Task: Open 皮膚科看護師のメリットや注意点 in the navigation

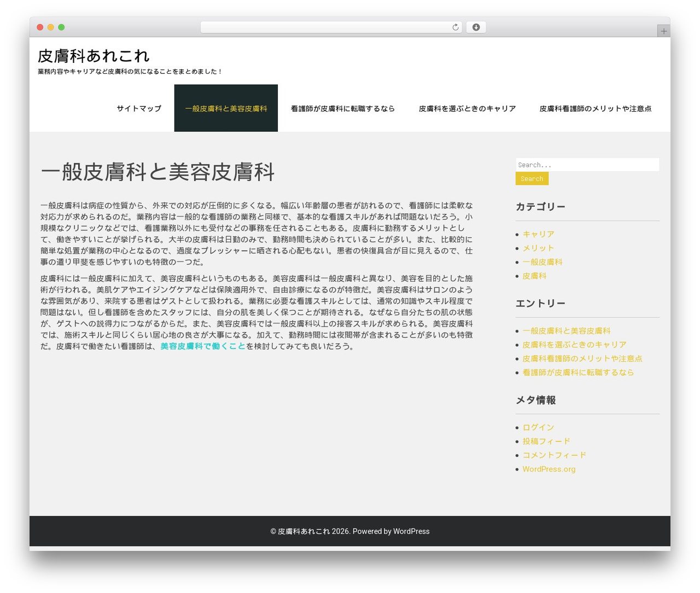Action: tap(596, 108)
